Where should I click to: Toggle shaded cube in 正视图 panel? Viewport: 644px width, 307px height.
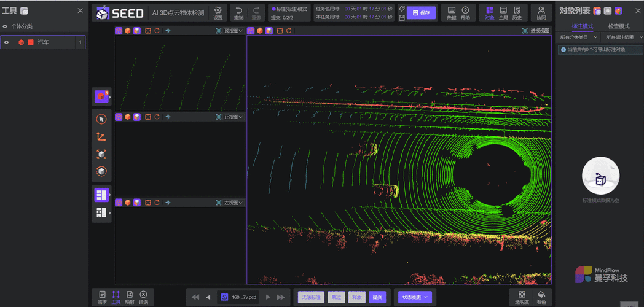coord(137,117)
